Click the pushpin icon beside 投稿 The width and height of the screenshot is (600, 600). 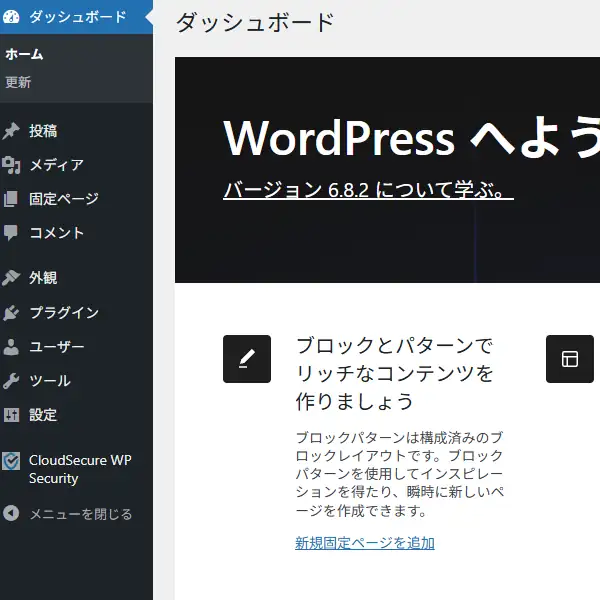[x=11, y=131]
